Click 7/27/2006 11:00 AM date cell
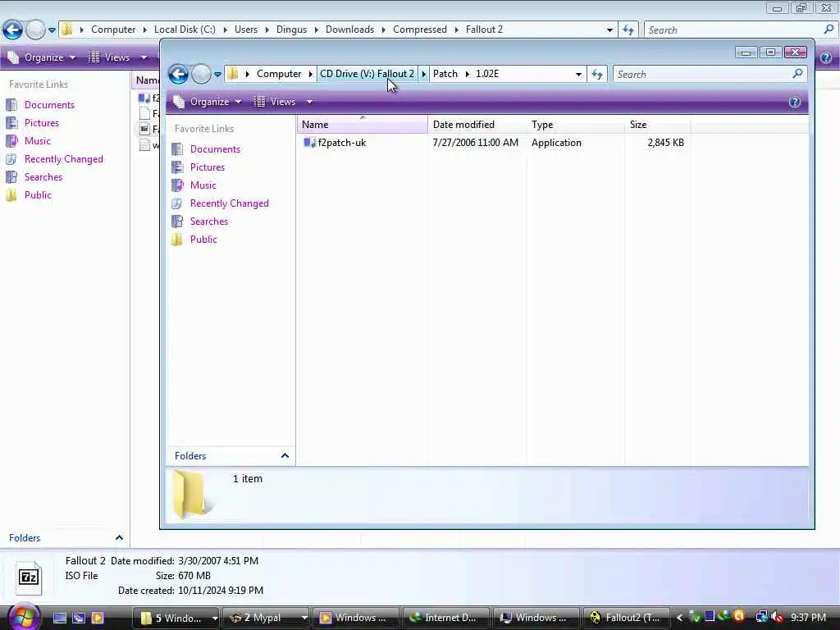The height and width of the screenshot is (630, 840). (476, 143)
